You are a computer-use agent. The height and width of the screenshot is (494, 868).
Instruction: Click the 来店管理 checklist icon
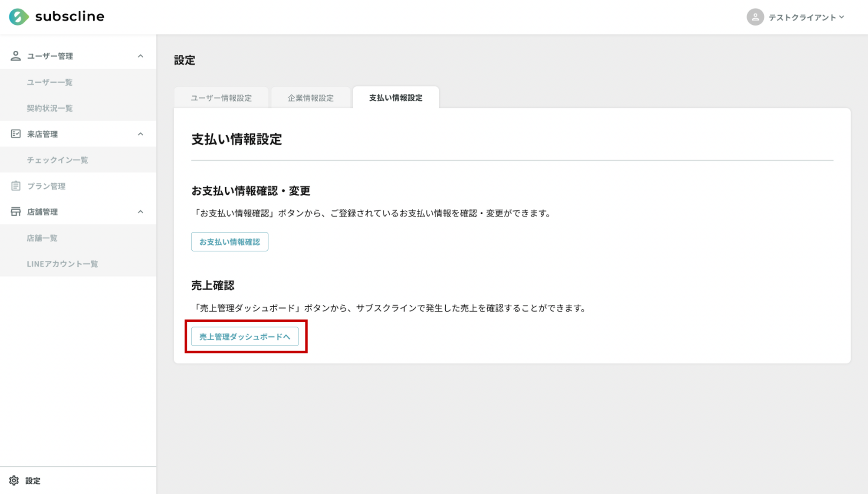click(16, 134)
